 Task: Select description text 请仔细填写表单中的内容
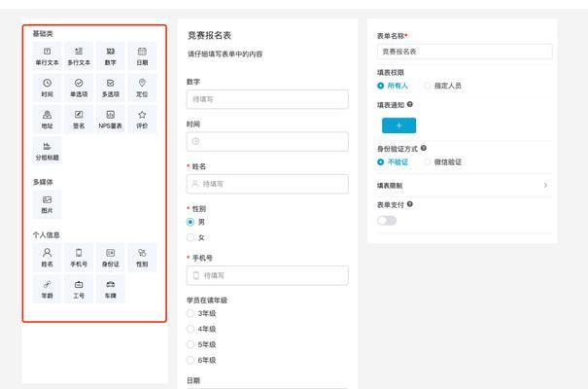click(x=225, y=54)
